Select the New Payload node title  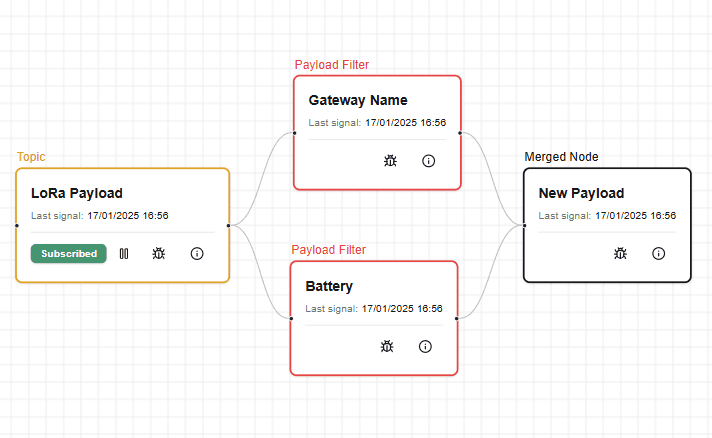tap(581, 193)
